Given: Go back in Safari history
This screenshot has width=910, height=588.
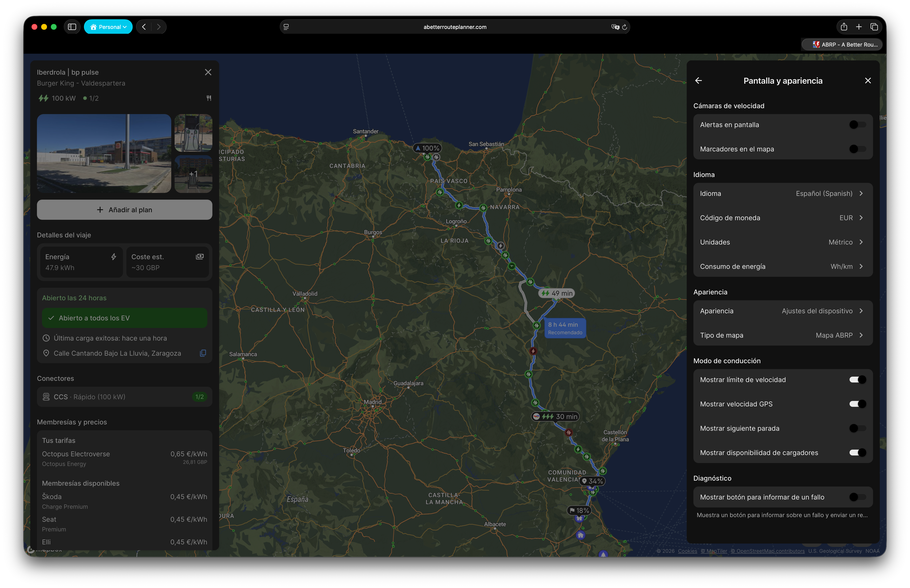Looking at the screenshot, I should (x=144, y=27).
